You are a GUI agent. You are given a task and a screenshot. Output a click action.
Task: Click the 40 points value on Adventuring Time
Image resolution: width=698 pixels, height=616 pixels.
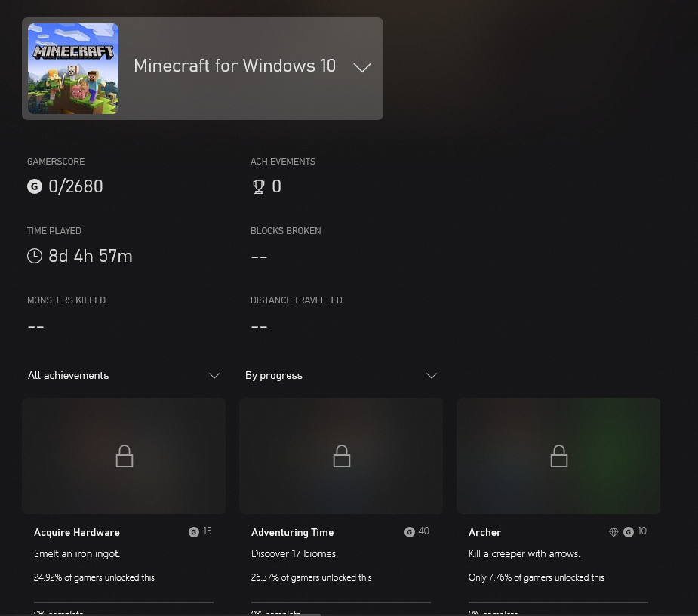click(424, 531)
